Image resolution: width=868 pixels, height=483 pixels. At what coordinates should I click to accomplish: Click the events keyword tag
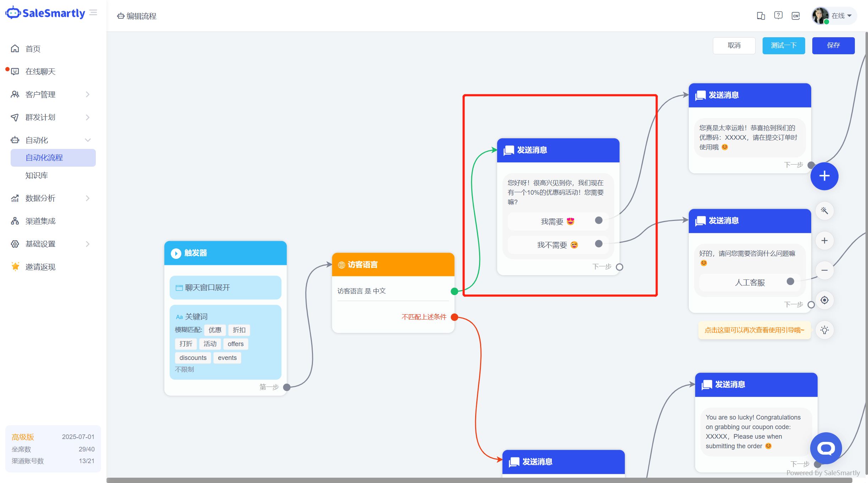227,358
